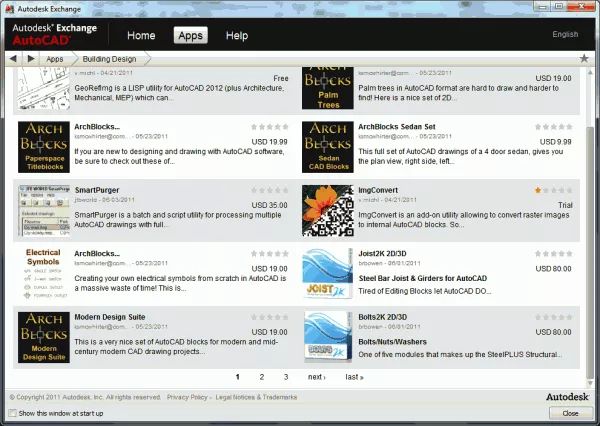Open the Bolts2K 2D/3D title
Screen dimensions: 600x426
pos(383,317)
